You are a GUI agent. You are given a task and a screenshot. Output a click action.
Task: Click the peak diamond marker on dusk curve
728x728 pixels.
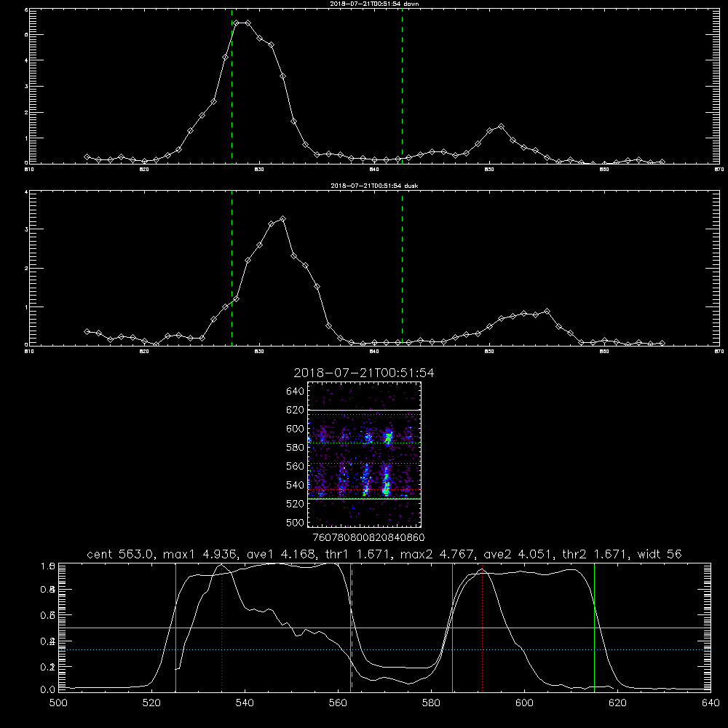[282, 218]
